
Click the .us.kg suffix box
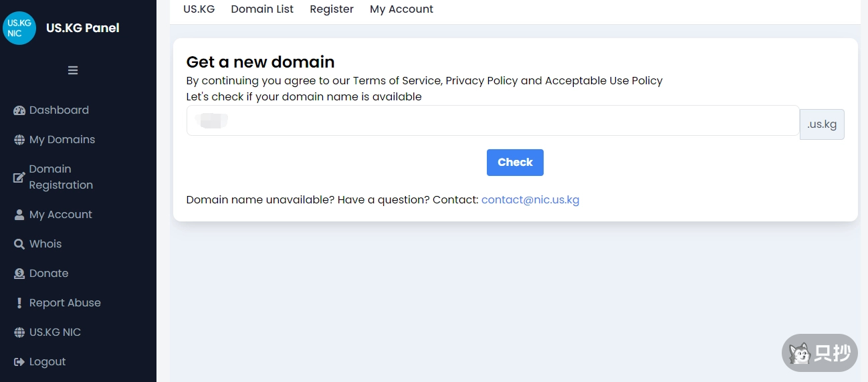822,124
